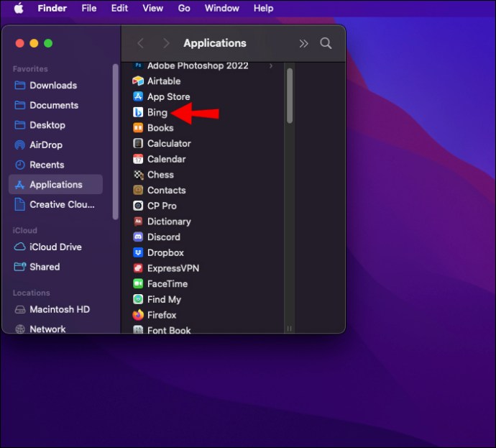This screenshot has width=496, height=448.
Task: Click the Finder search magnifier icon
Action: pos(326,43)
